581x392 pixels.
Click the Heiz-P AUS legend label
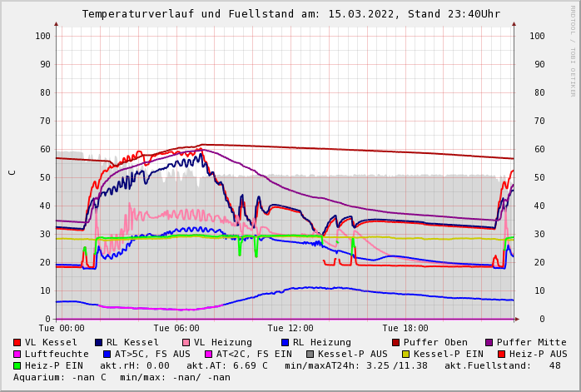(538, 355)
